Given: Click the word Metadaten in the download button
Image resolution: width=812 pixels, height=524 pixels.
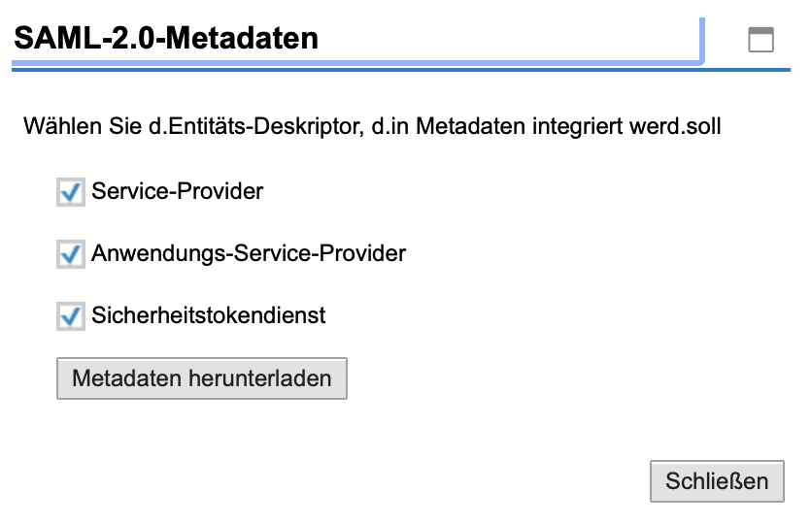Looking at the screenshot, I should (127, 378).
